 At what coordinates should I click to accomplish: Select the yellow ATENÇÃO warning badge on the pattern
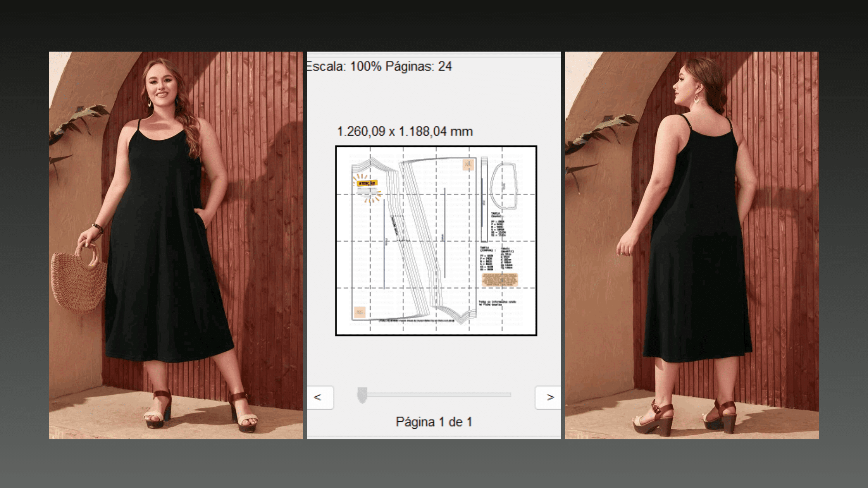coord(368,183)
